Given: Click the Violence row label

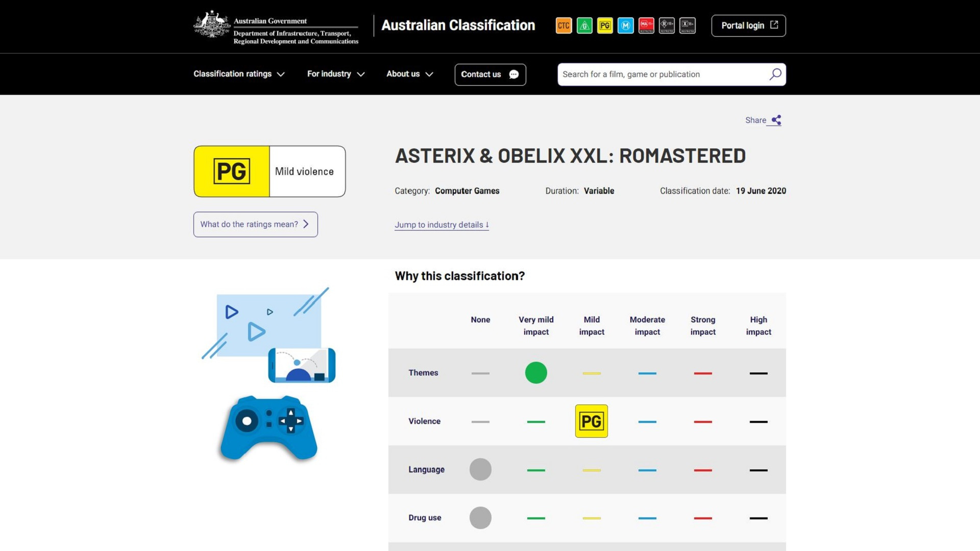Looking at the screenshot, I should [424, 421].
